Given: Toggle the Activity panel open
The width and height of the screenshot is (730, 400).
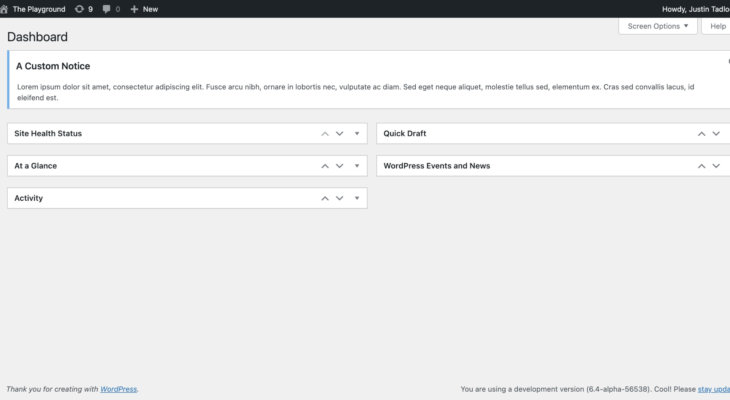Looking at the screenshot, I should click(357, 198).
